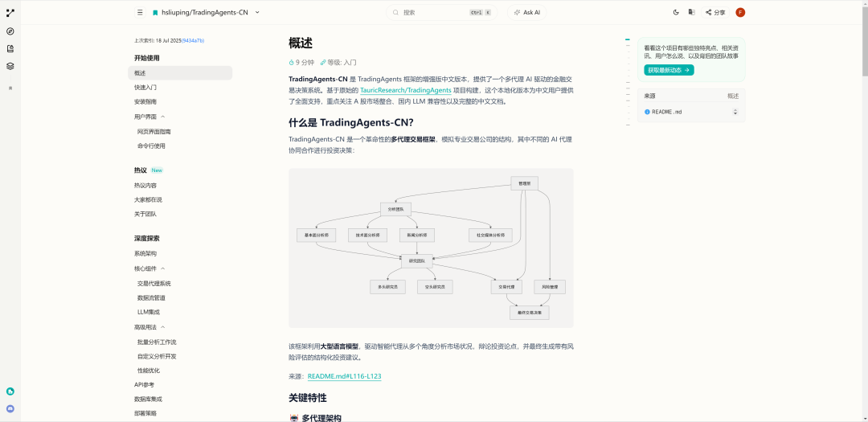Screen dimensions: 868x422
Task: Collapse the 核心组件 section
Action: click(x=162, y=268)
